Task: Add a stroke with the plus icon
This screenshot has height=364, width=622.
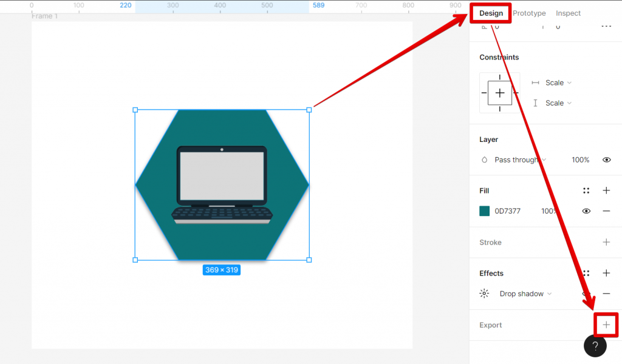Action: coord(606,242)
